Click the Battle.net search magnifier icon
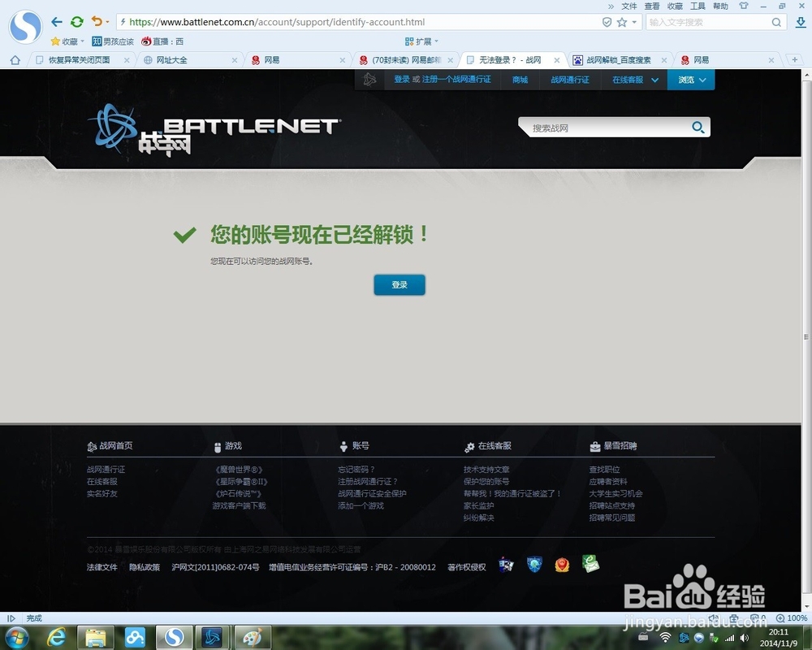This screenshot has height=650, width=812. point(698,127)
